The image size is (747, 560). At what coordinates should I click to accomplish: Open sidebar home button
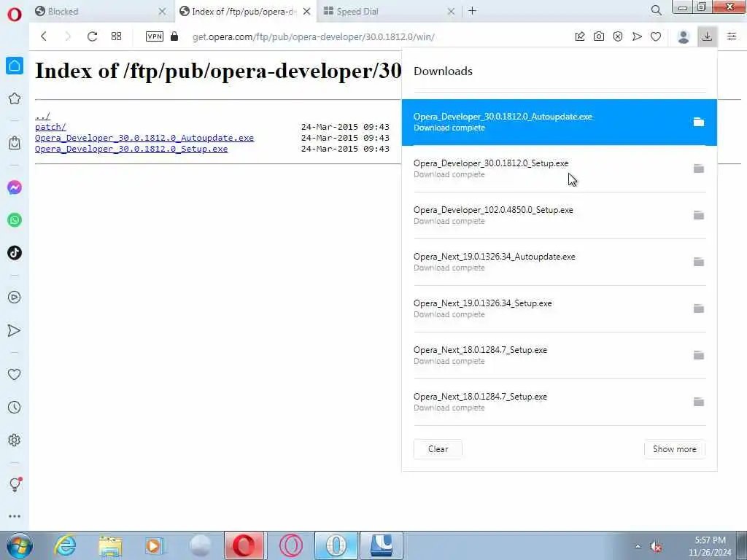click(x=15, y=65)
